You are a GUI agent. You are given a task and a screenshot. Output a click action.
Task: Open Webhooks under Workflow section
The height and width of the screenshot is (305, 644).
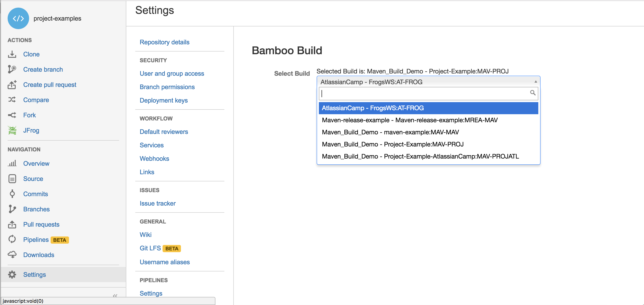pos(154,159)
